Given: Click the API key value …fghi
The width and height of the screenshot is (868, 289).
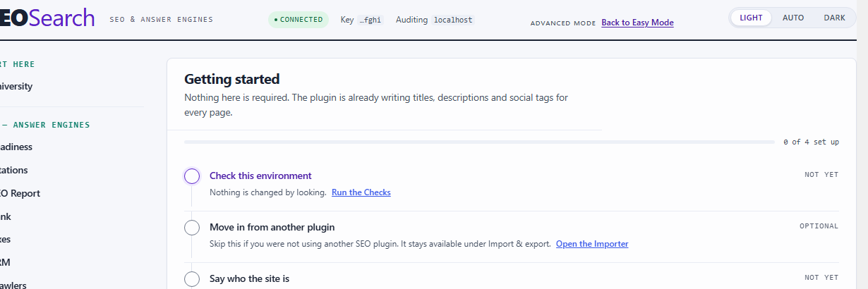Looking at the screenshot, I should coord(370,20).
